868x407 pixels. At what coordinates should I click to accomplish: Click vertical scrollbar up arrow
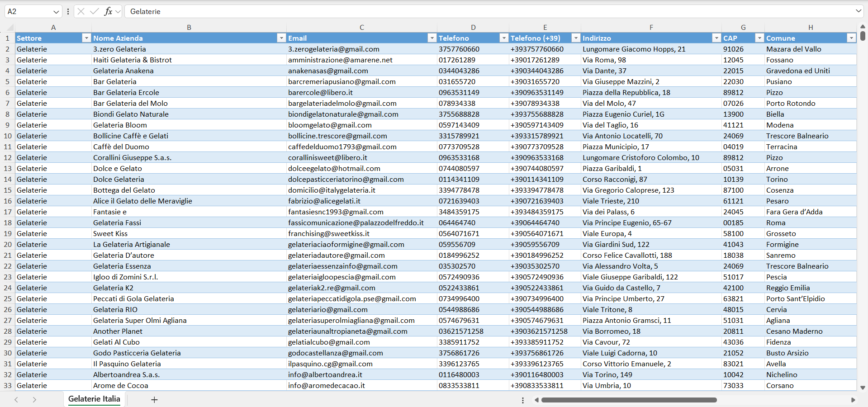click(x=863, y=27)
